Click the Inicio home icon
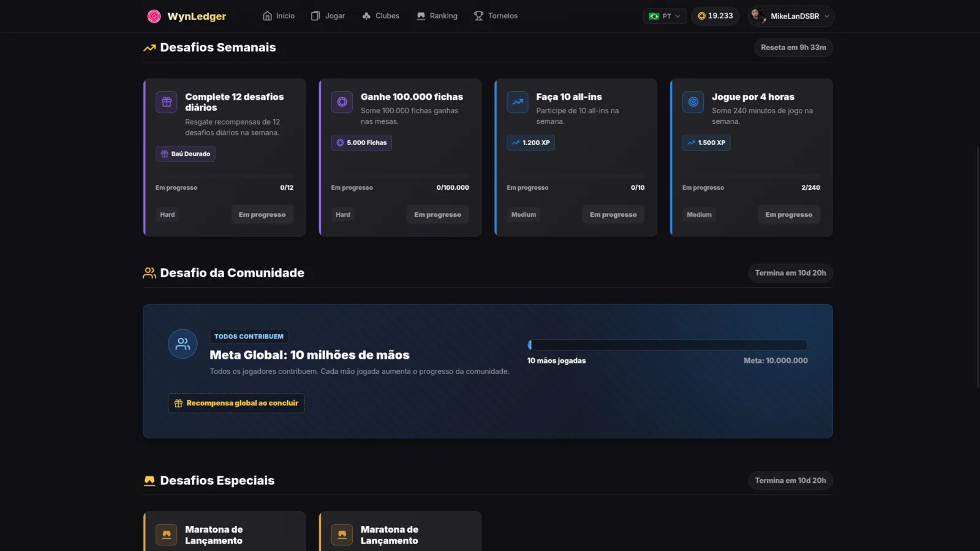The height and width of the screenshot is (551, 980). click(x=267, y=16)
